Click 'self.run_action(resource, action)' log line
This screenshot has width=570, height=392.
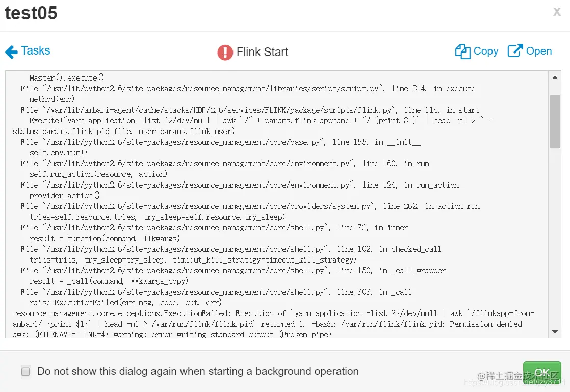click(98, 174)
